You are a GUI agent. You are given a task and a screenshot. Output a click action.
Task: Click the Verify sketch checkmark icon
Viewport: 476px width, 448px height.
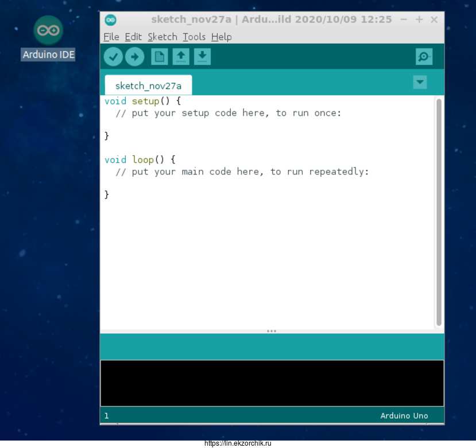pyautogui.click(x=113, y=57)
